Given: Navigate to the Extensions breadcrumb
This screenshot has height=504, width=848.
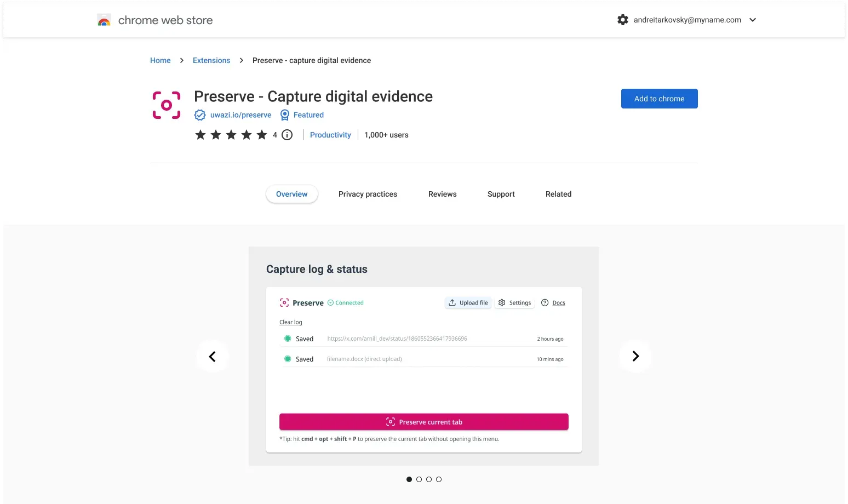Looking at the screenshot, I should pos(211,60).
